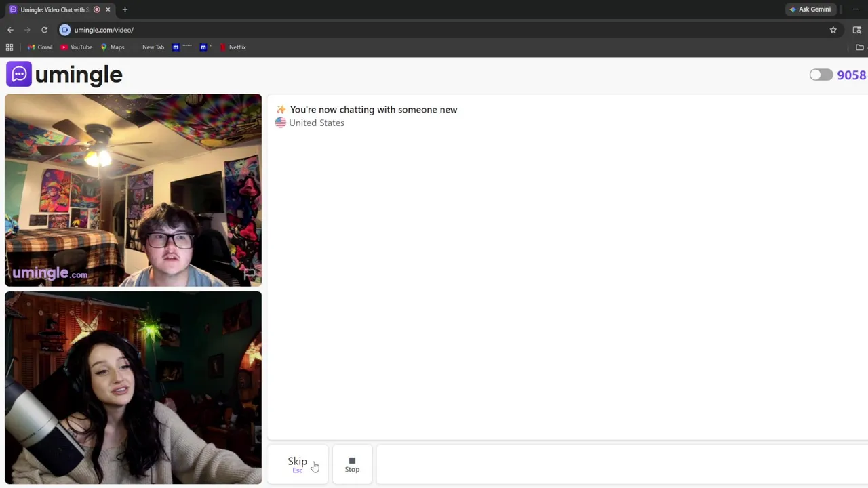Viewport: 868px width, 488px height.
Task: Focus the chat message input field
Action: coord(622,464)
